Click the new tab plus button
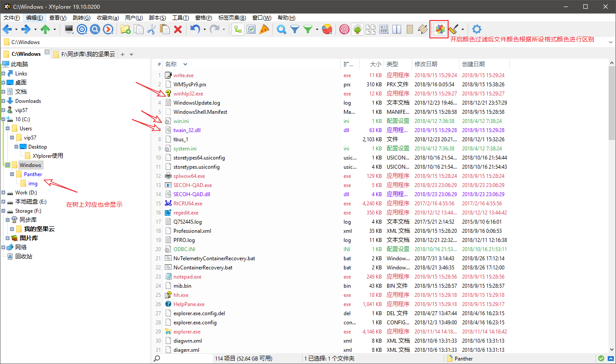The image size is (616, 364). [x=123, y=54]
